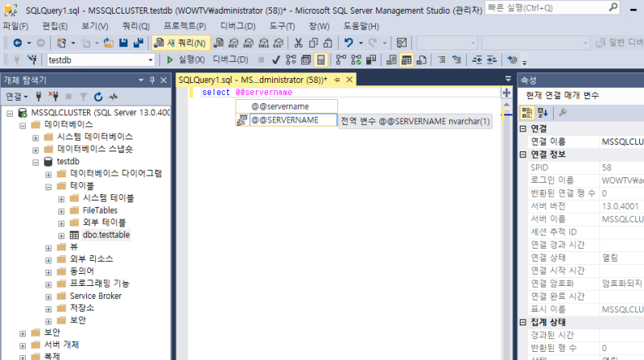
Task: Open the 쿼리(Q) menu
Action: click(136, 26)
